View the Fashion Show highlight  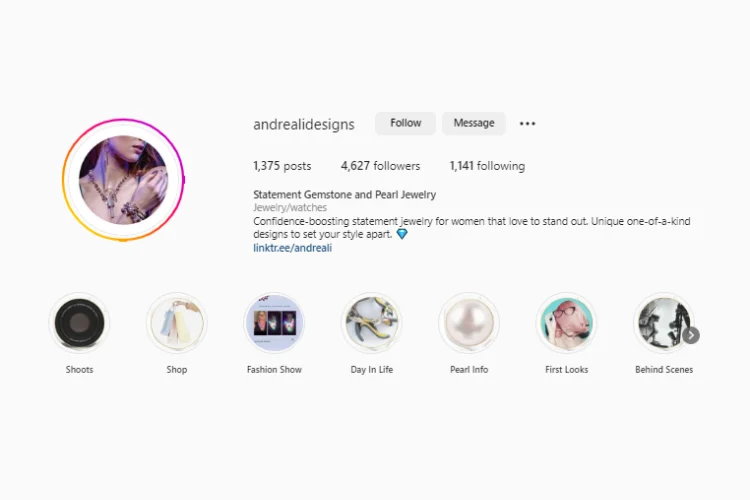(x=274, y=323)
